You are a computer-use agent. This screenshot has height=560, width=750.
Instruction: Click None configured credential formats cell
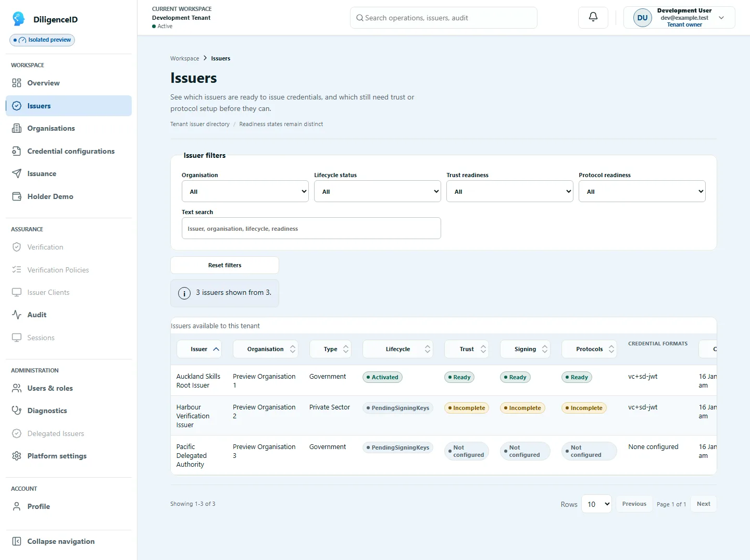tap(653, 446)
